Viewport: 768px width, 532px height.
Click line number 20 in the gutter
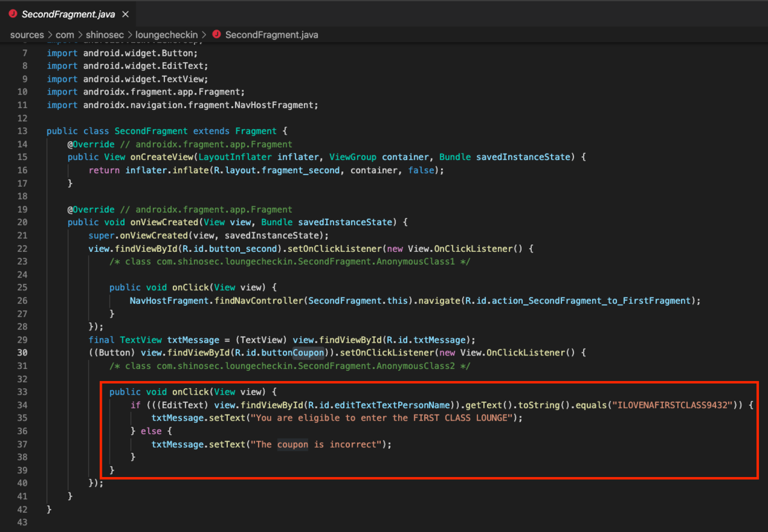pyautogui.click(x=22, y=222)
